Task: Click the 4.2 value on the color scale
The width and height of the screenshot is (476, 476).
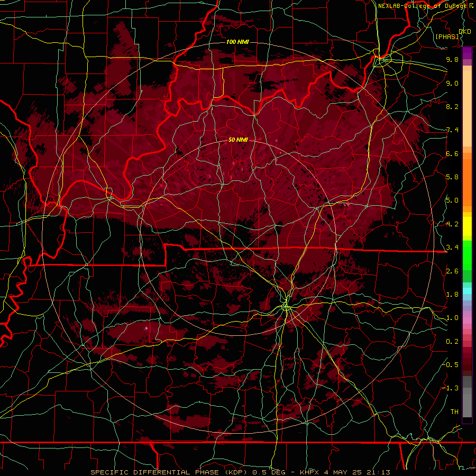Action: click(x=452, y=224)
